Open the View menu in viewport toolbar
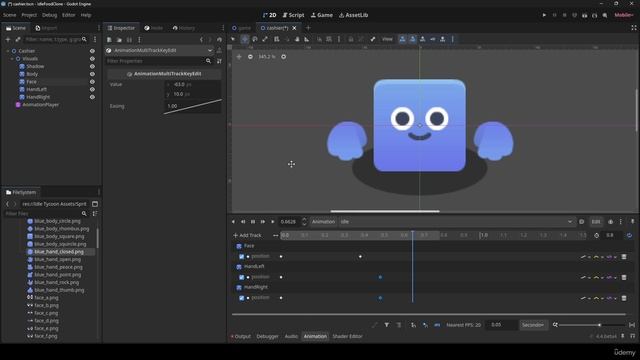This screenshot has height=360, width=640. click(x=387, y=39)
